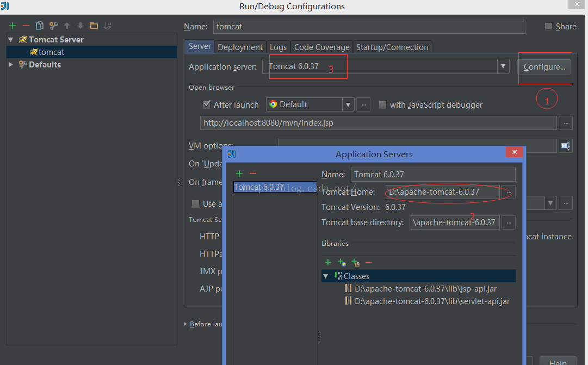Image resolution: width=588 pixels, height=365 pixels.
Task: Select Tomcat 6.0.37 in servers list
Action: pyautogui.click(x=275, y=187)
